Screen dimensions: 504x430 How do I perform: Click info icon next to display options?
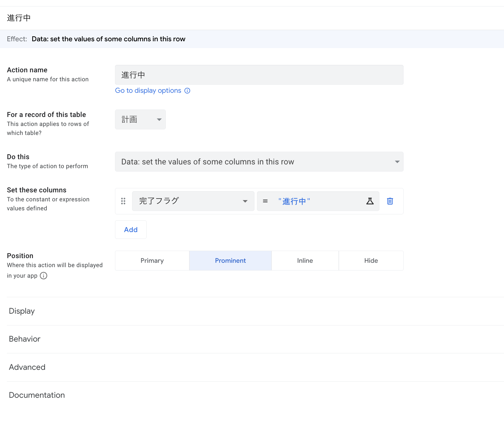tap(187, 91)
